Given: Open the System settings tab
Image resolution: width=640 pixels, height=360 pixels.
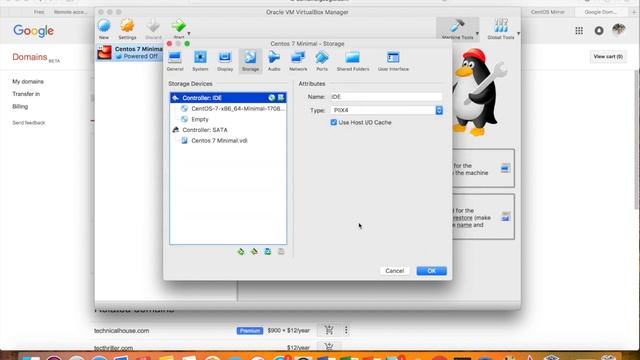Looking at the screenshot, I should 200,61.
